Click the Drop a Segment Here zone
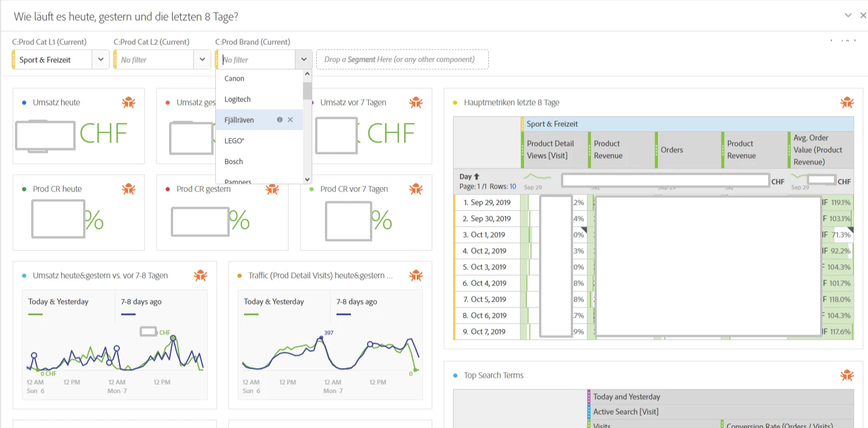868x428 pixels. click(x=402, y=59)
